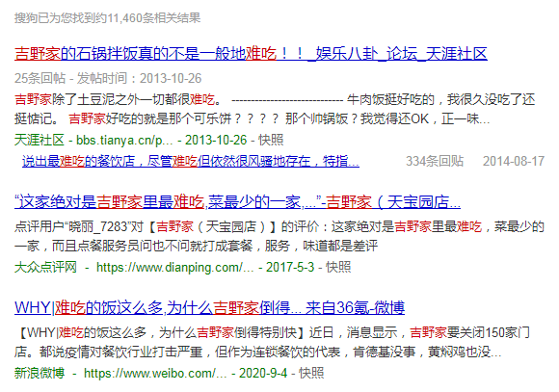
Task: Open the sub-result link 说出最难吃的餐饮店
Action: 191,162
